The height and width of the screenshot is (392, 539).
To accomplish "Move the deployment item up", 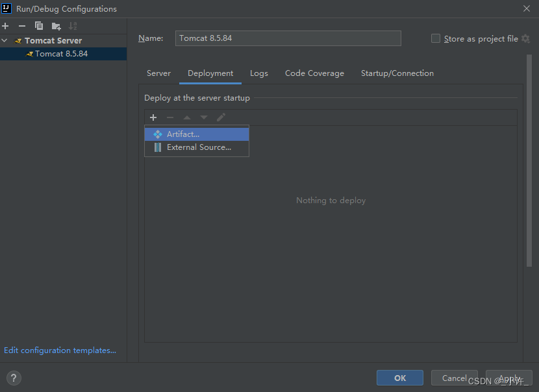I will (x=187, y=117).
